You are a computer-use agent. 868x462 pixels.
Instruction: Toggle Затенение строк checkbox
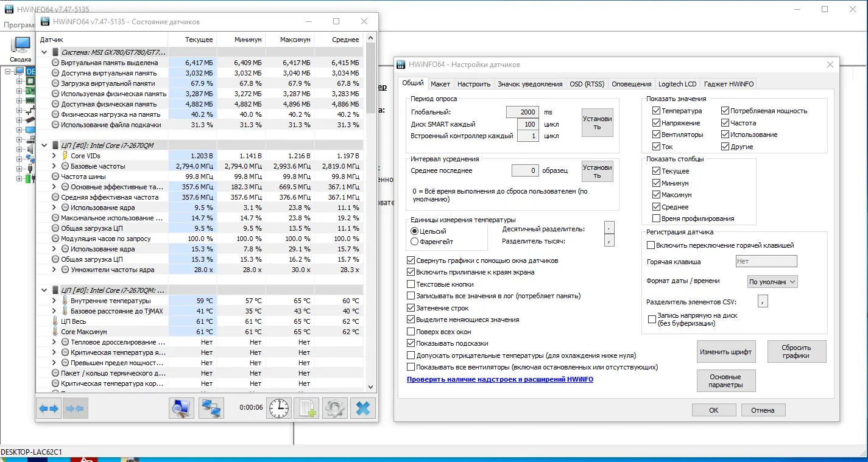[x=411, y=308]
